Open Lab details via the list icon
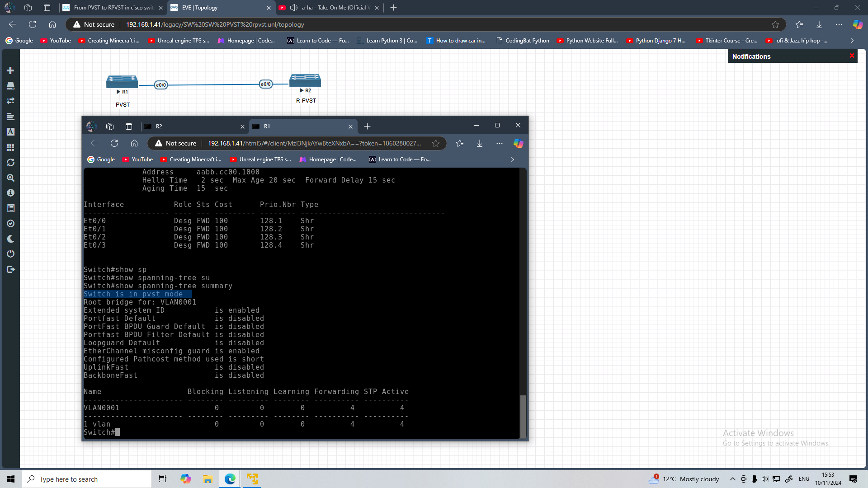This screenshot has width=868, height=488. (10, 208)
